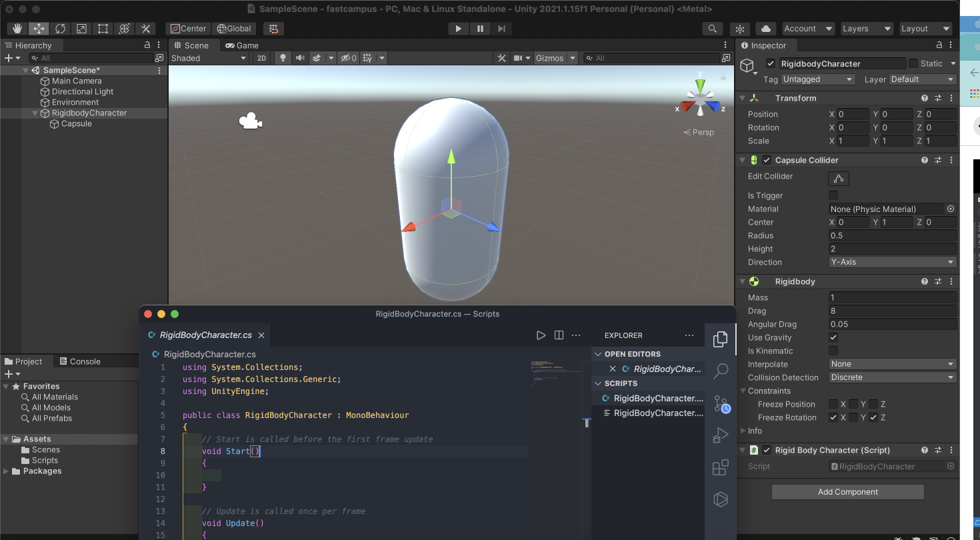Screen dimensions: 980x540
Task: Select the Rotate tool in Unity toolbar
Action: [x=60, y=29]
